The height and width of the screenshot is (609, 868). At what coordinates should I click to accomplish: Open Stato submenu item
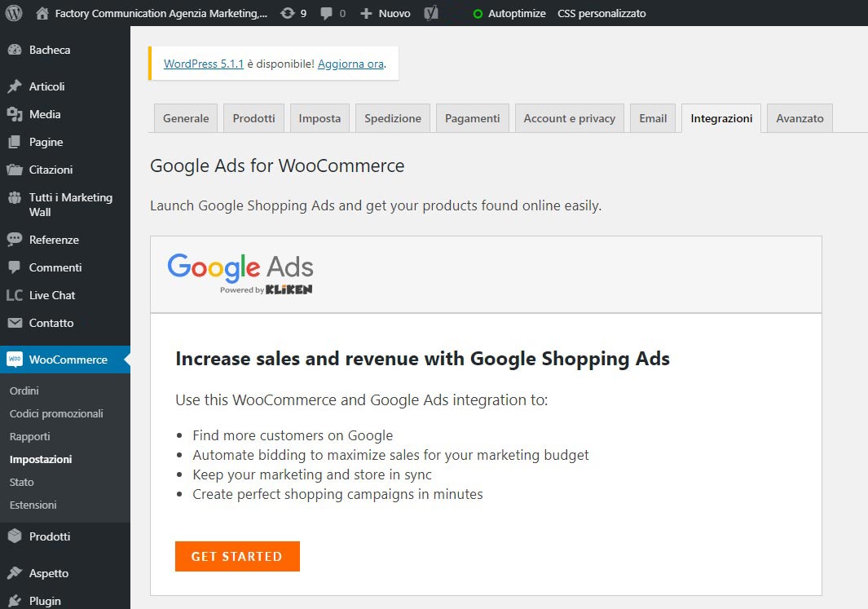click(x=21, y=482)
